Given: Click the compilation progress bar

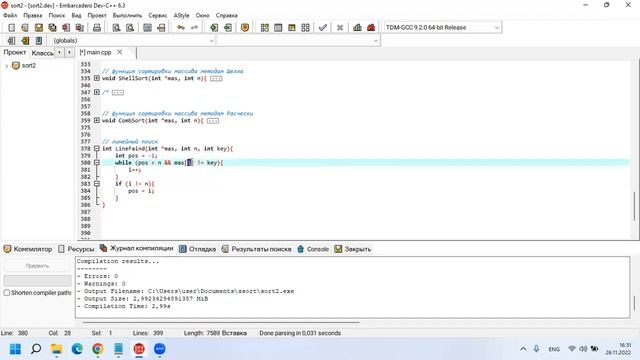Looking at the screenshot, I should click(37, 280).
